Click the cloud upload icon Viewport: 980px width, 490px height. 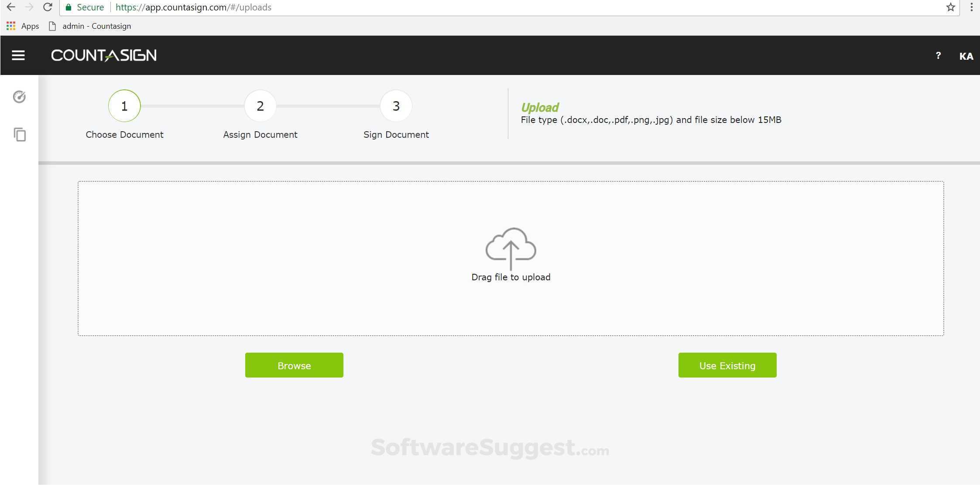point(511,248)
